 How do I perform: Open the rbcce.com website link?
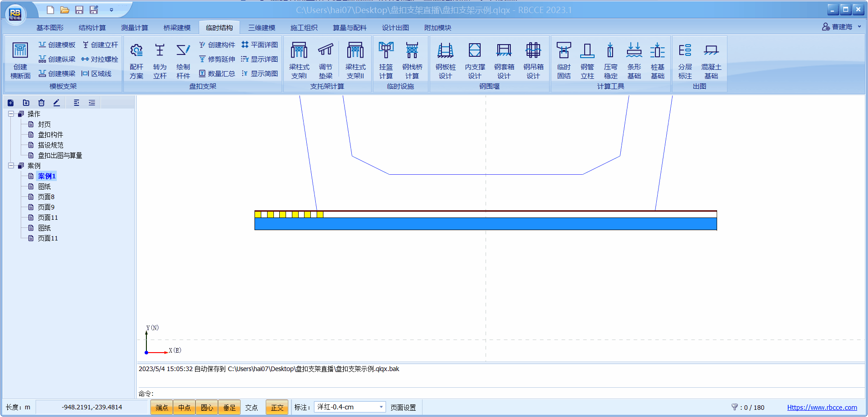(x=822, y=408)
